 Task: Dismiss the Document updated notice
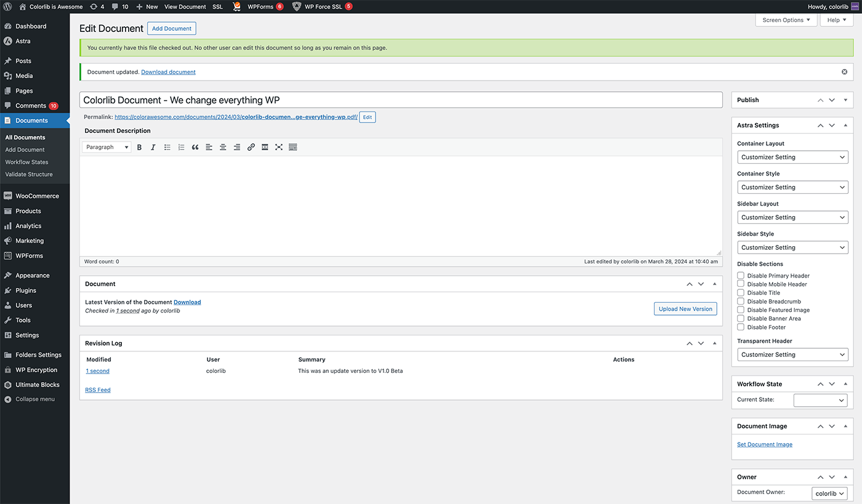[845, 72]
